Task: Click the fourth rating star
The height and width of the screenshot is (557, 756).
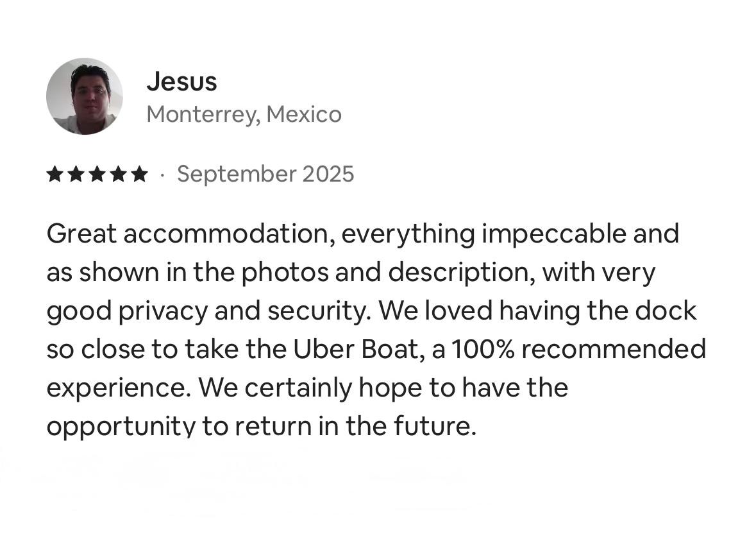Action: pos(119,174)
